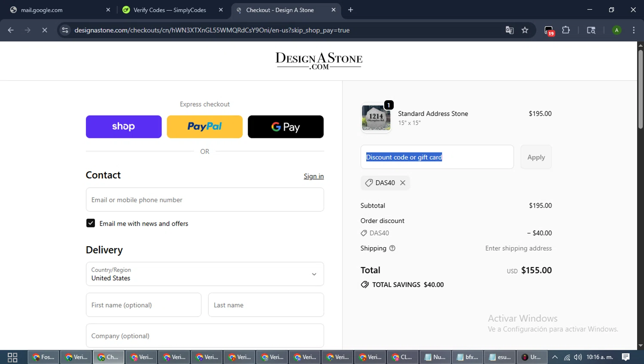Screen dimensions: 644x364
Task: Click the Design A Stone logo
Action: (x=319, y=61)
